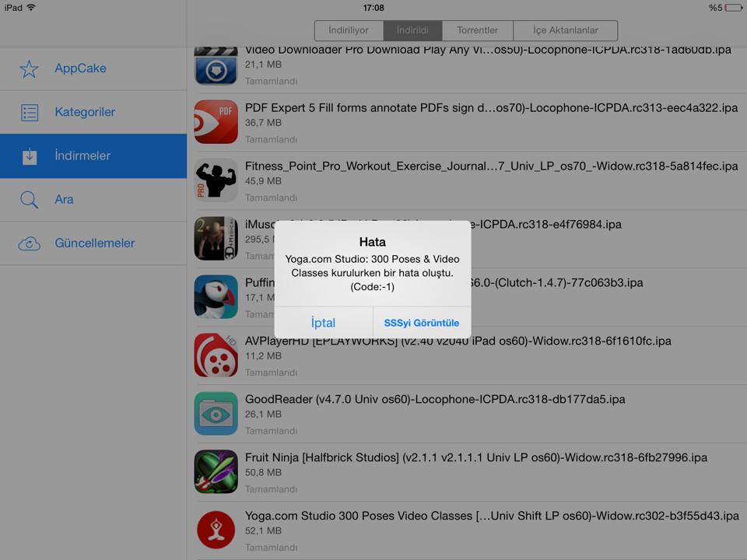Tap the Kategoriler list icon
747x560 pixels.
tap(30, 112)
